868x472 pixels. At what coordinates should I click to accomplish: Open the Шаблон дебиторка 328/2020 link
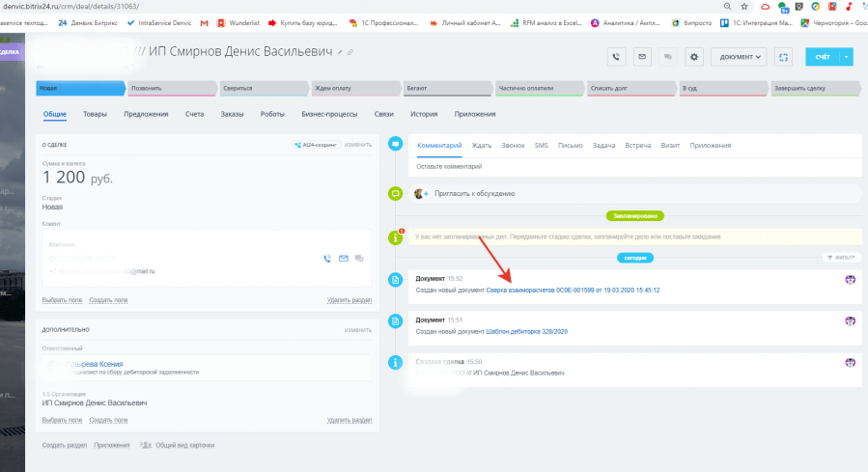click(x=526, y=331)
